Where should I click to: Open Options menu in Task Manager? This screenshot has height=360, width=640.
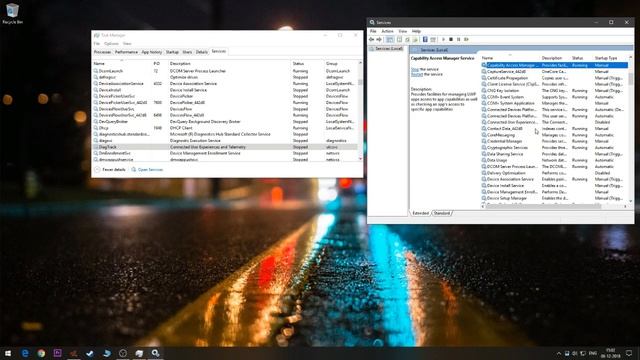pos(111,44)
